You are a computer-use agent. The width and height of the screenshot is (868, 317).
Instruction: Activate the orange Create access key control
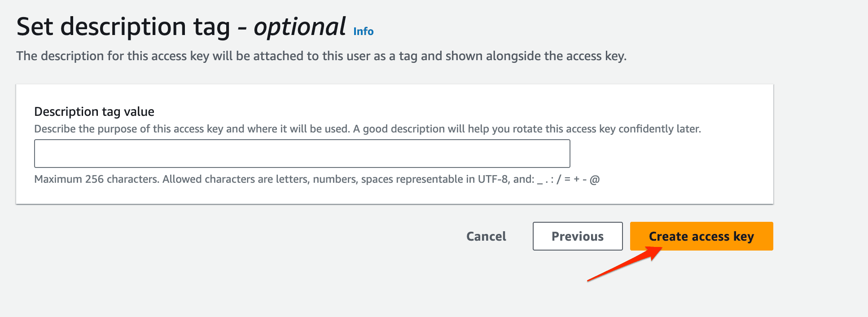coord(701,236)
